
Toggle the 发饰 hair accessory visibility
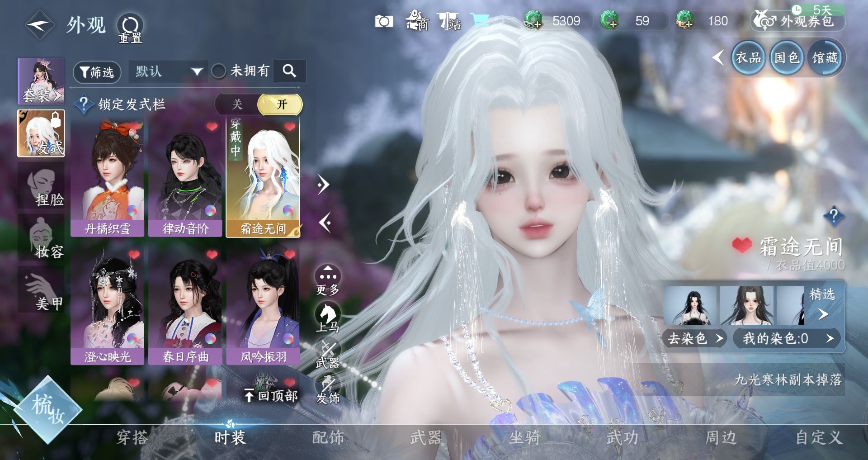pos(328,388)
